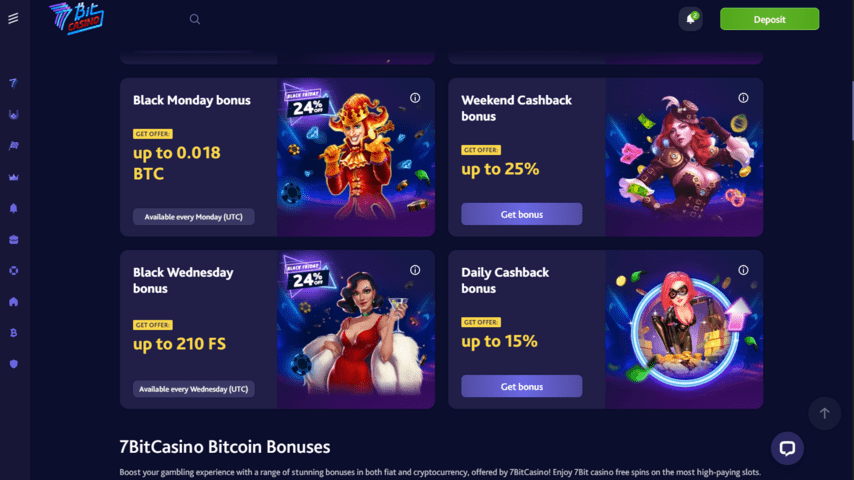The height and width of the screenshot is (480, 854).
Task: Show info for Black Wednesday bonus
Action: coord(415,270)
